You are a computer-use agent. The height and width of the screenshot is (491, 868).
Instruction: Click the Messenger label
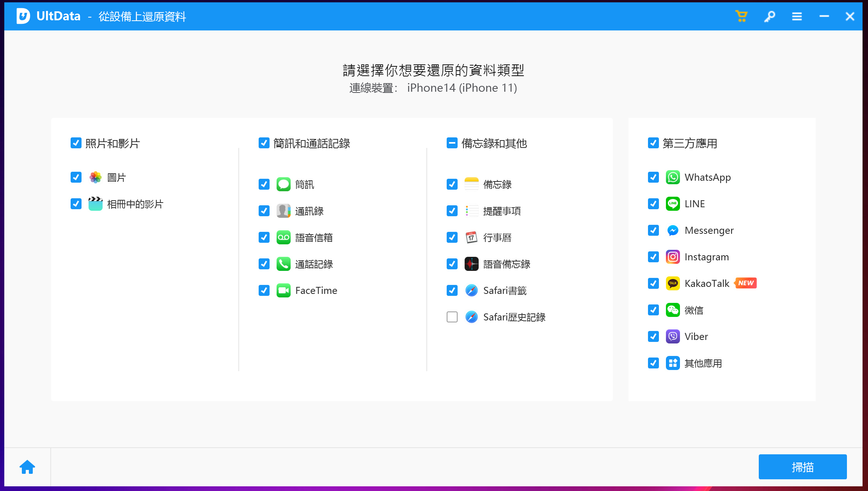(709, 230)
